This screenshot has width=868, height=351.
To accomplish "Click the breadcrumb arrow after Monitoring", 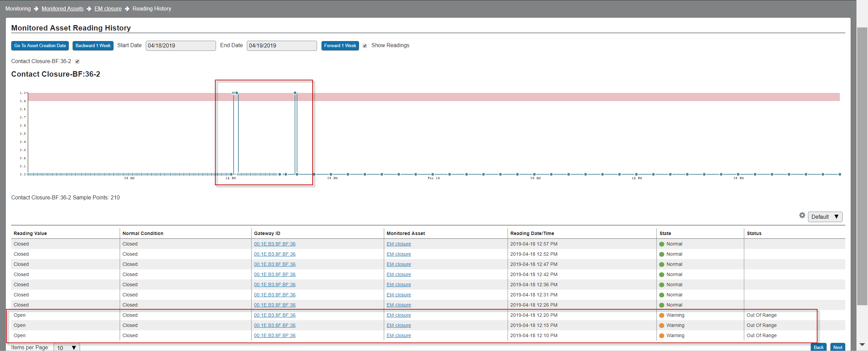I will pyautogui.click(x=36, y=8).
